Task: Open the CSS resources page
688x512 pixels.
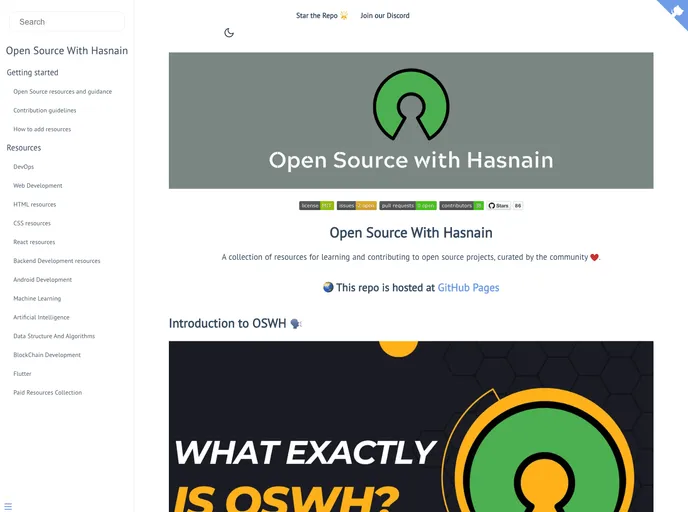Action: [x=32, y=223]
